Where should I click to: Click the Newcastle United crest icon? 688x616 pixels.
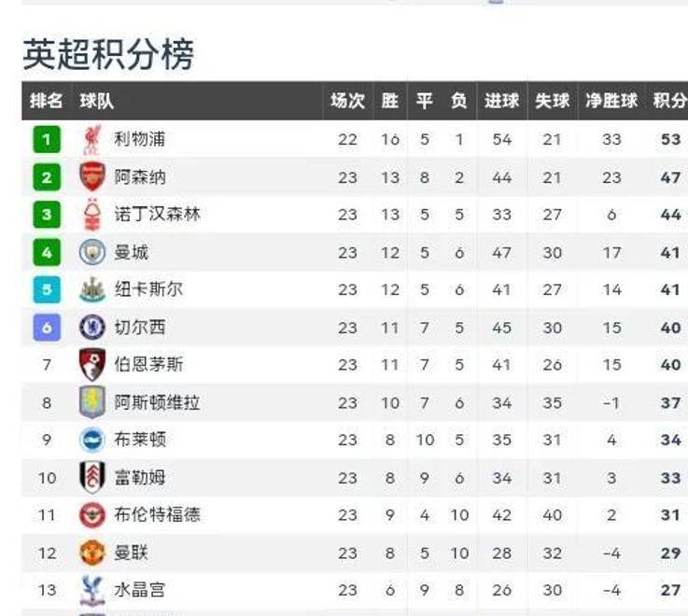point(92,289)
